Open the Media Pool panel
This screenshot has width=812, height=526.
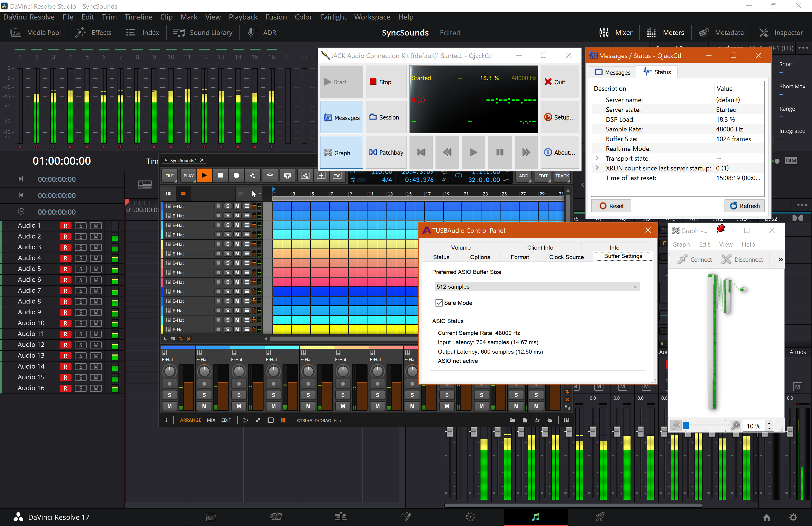coord(35,33)
